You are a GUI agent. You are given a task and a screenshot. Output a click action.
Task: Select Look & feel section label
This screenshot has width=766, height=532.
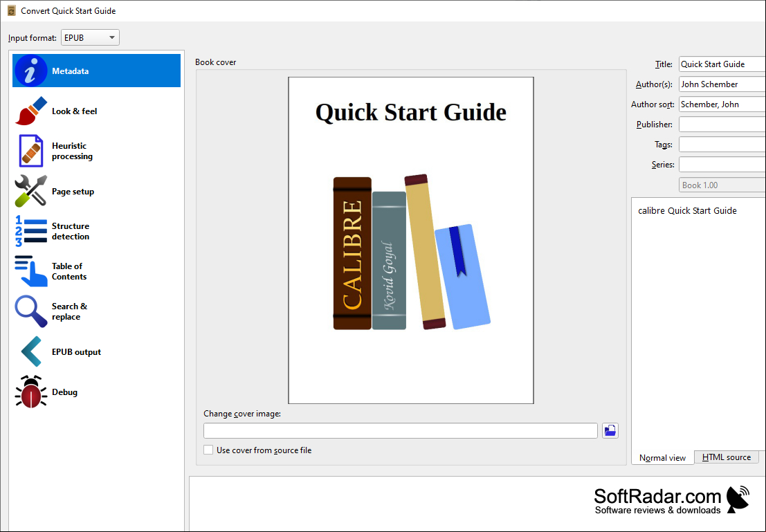click(x=74, y=111)
